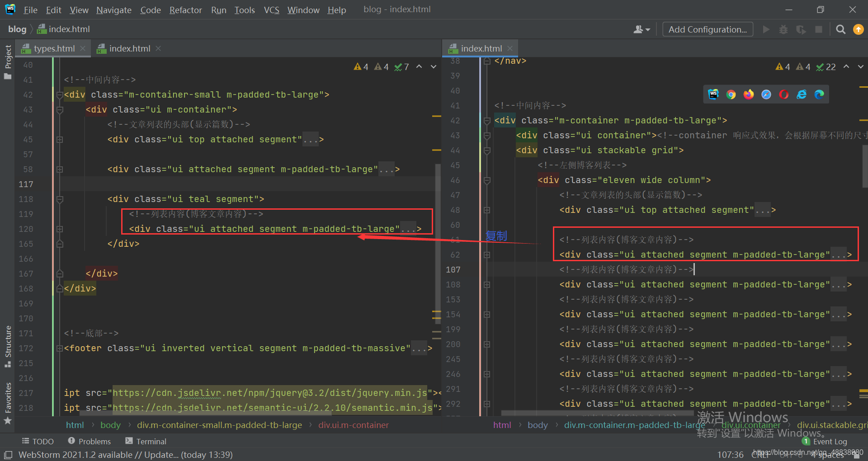Open the Structure tool window
This screenshot has height=461, width=868.
tap(8, 346)
